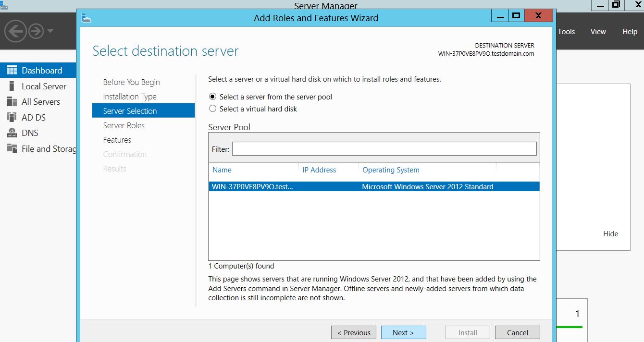Choose 'Select a server from the server pool'
644x342 pixels.
coord(213,97)
